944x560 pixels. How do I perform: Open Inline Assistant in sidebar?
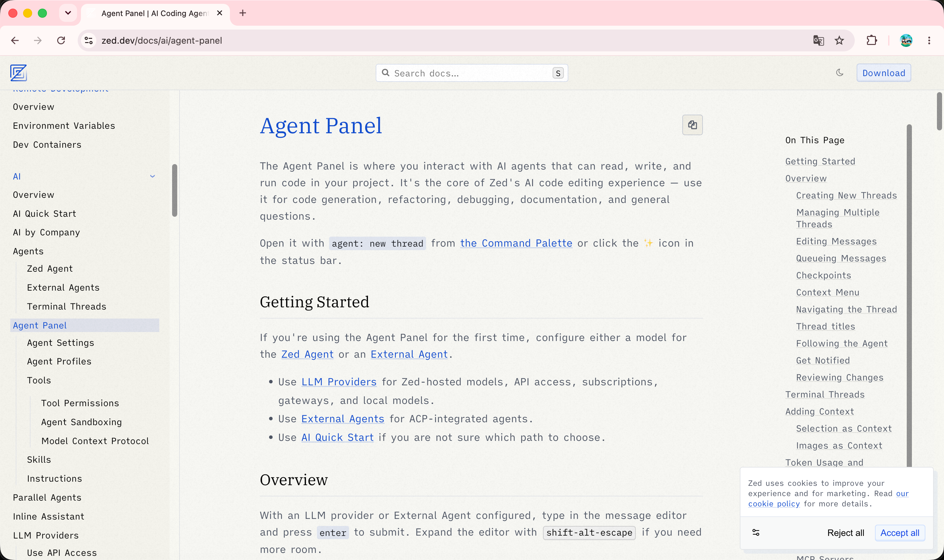(49, 516)
